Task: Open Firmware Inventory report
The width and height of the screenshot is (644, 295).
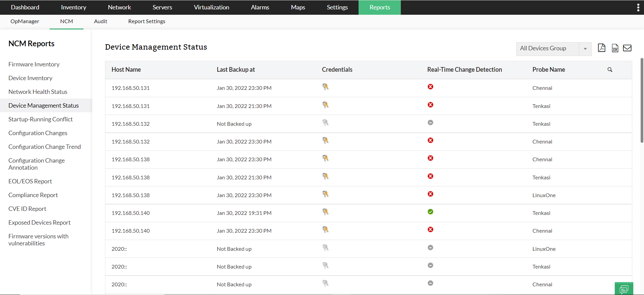Action: pyautogui.click(x=34, y=64)
